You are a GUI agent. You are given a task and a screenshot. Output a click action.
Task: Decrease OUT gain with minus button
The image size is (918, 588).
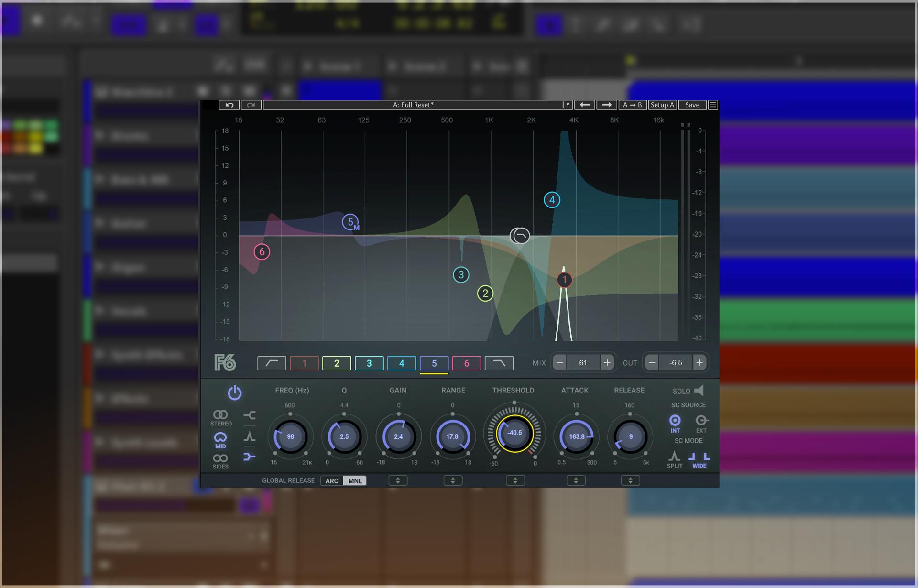point(652,363)
